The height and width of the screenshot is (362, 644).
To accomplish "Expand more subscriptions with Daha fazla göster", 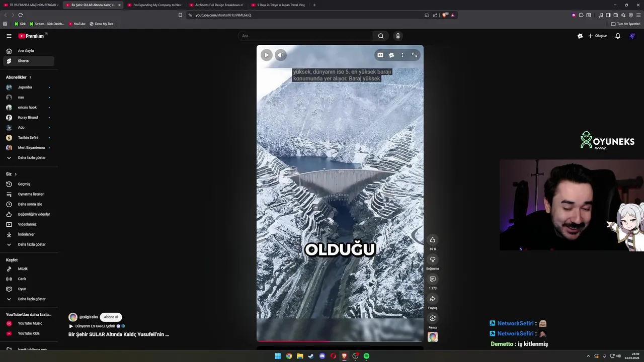I will [28, 158].
